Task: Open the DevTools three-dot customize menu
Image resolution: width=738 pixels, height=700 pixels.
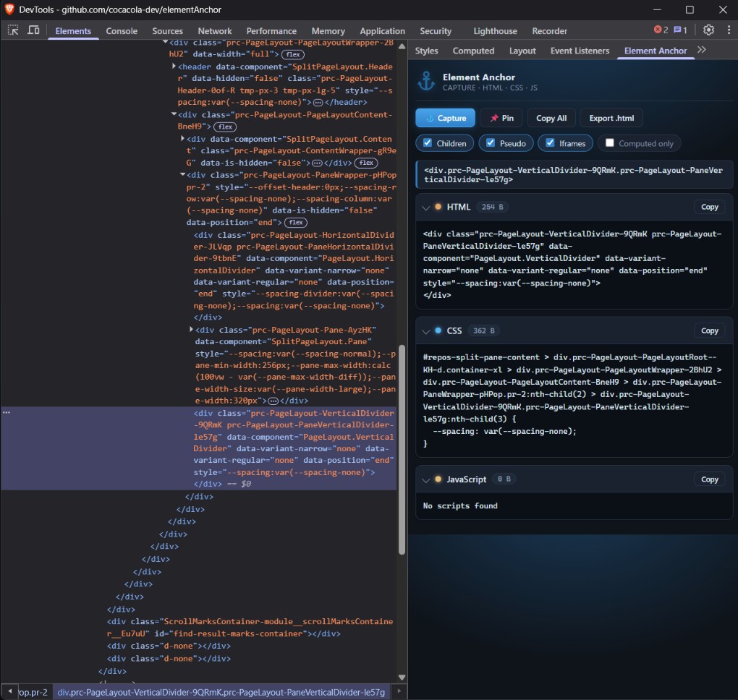Action: [x=729, y=30]
